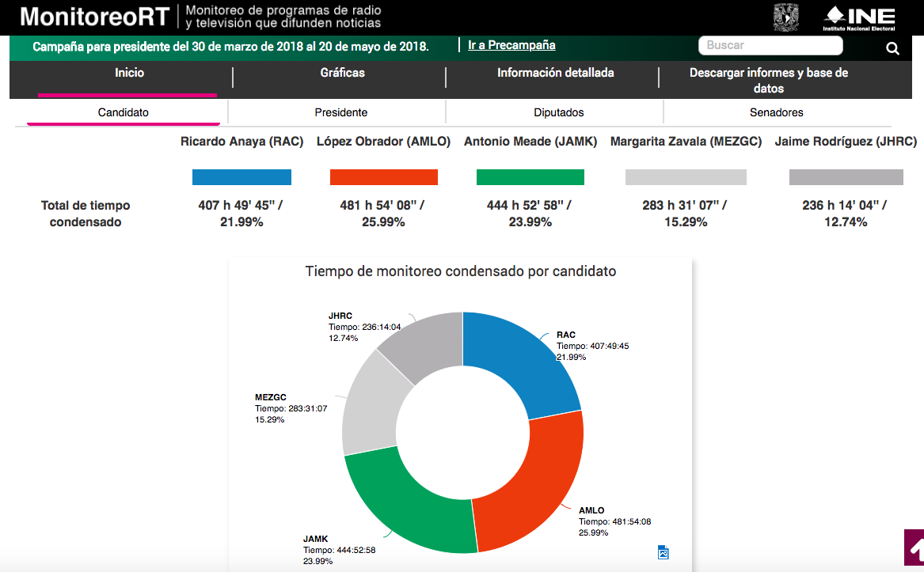Click the UNAM crest logo
The image size is (924, 572).
785,17
